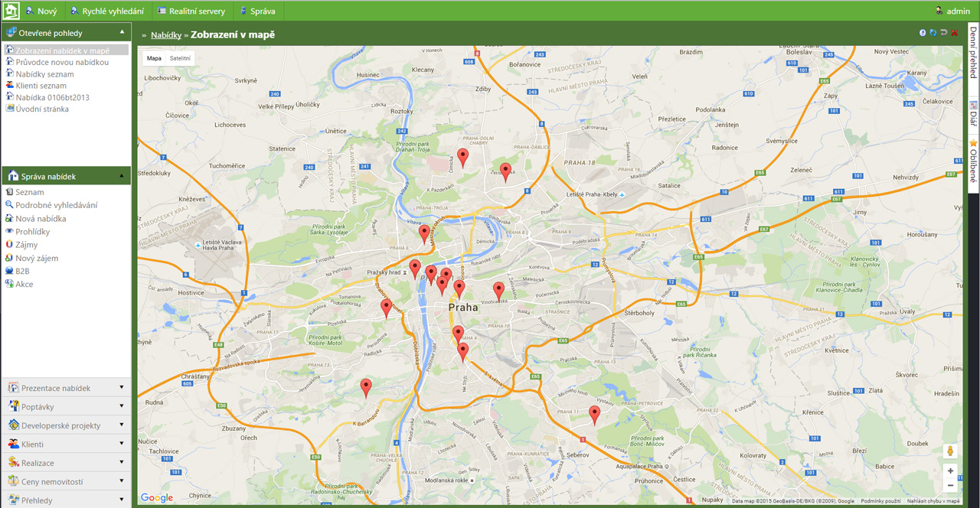Click the grey back arrow icon

pyautogui.click(x=944, y=33)
